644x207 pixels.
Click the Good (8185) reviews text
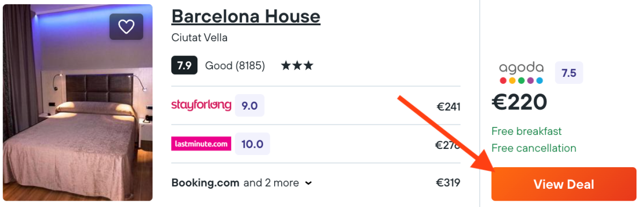coord(235,66)
